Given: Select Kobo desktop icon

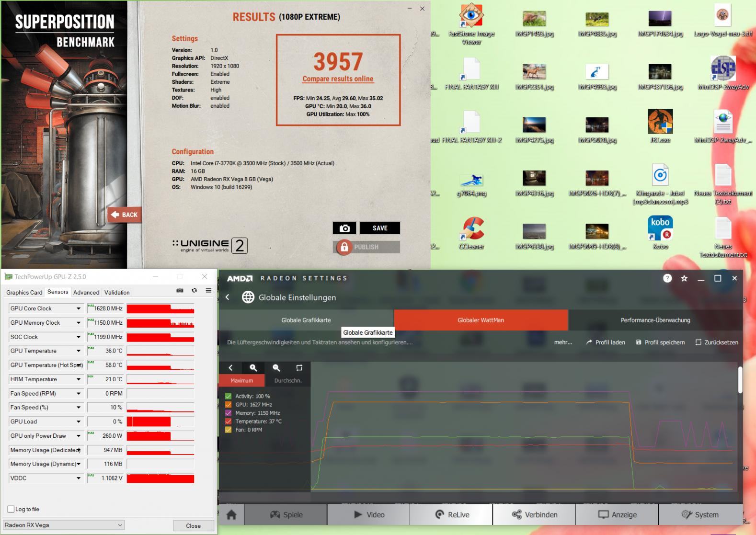Looking at the screenshot, I should pos(660,233).
